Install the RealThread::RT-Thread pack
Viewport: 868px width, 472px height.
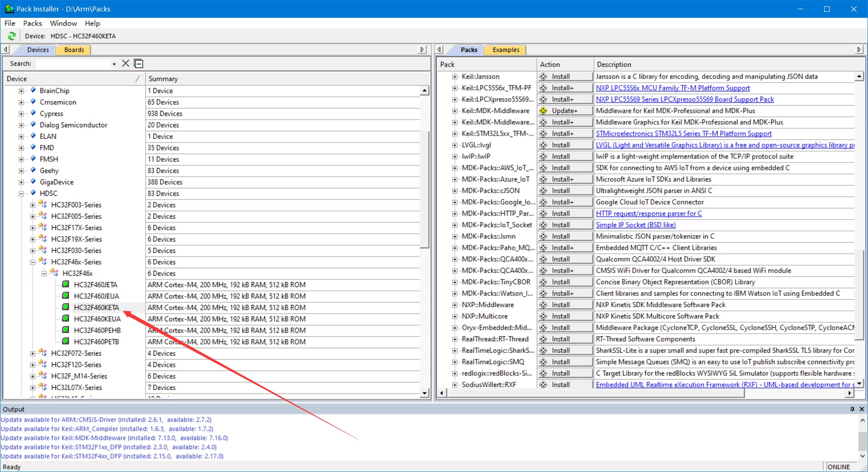[565, 339]
